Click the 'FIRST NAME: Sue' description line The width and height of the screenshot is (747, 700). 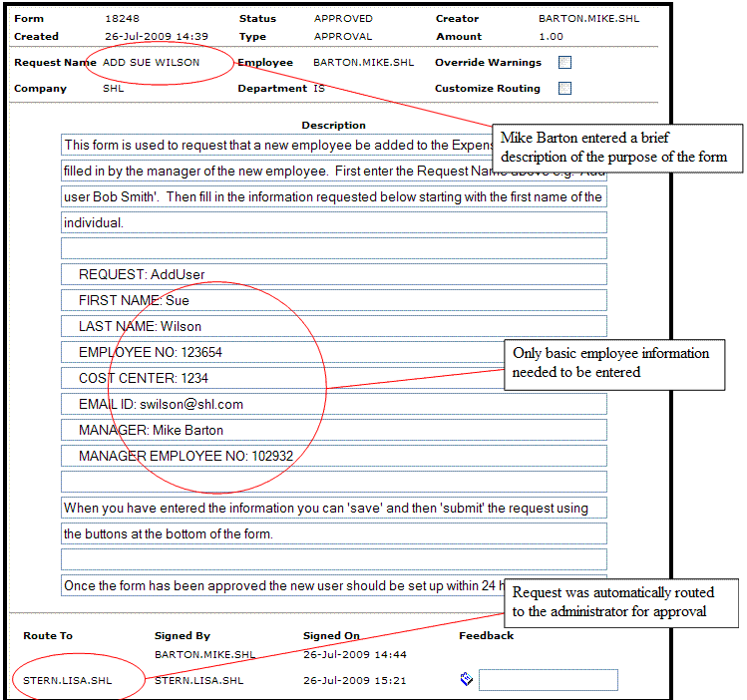pyautogui.click(x=333, y=300)
